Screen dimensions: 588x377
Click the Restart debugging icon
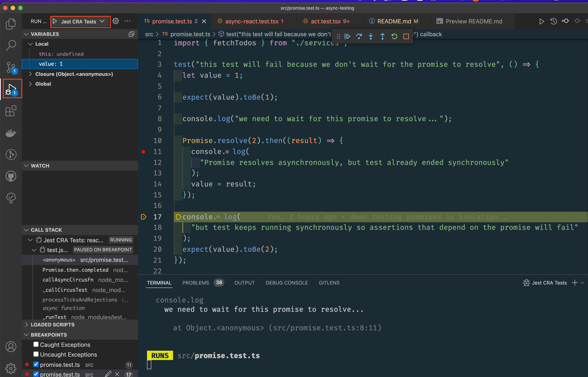point(394,36)
